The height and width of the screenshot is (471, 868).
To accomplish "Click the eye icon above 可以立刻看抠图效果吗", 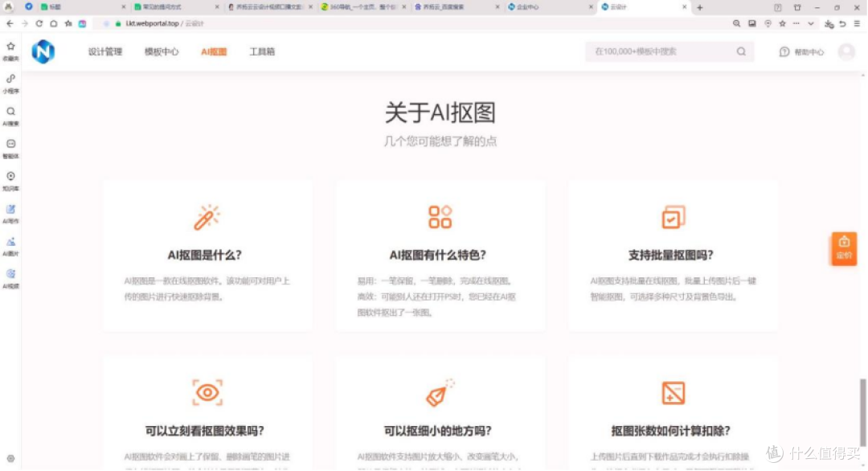I will click(x=207, y=392).
